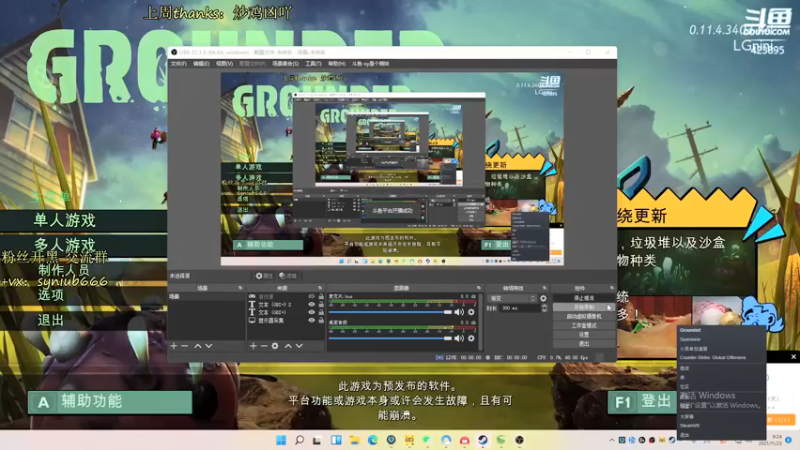Screen dimensions: 800x450
Task: Adjust microphone volume slider
Action: point(391,312)
